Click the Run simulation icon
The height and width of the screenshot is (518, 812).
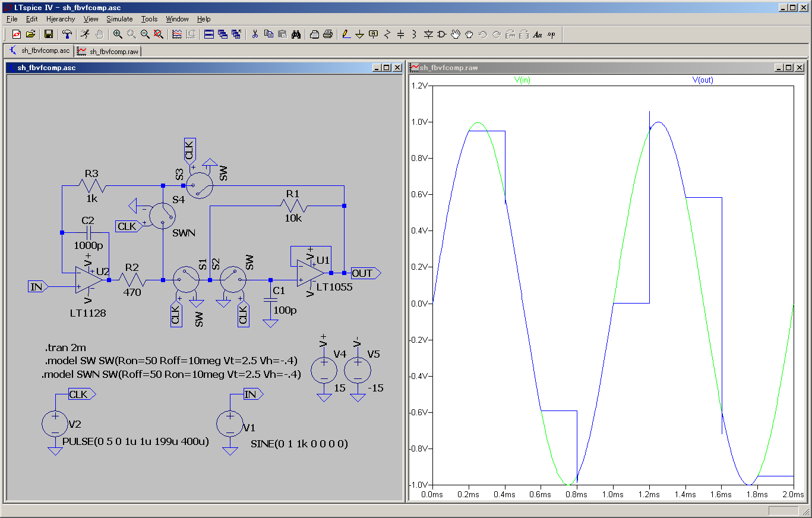click(x=86, y=34)
